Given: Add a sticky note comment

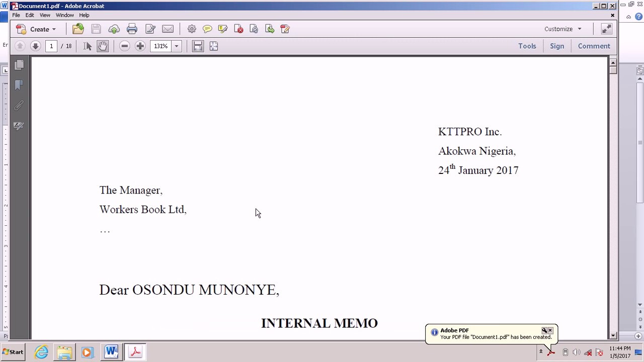Looking at the screenshot, I should [207, 29].
